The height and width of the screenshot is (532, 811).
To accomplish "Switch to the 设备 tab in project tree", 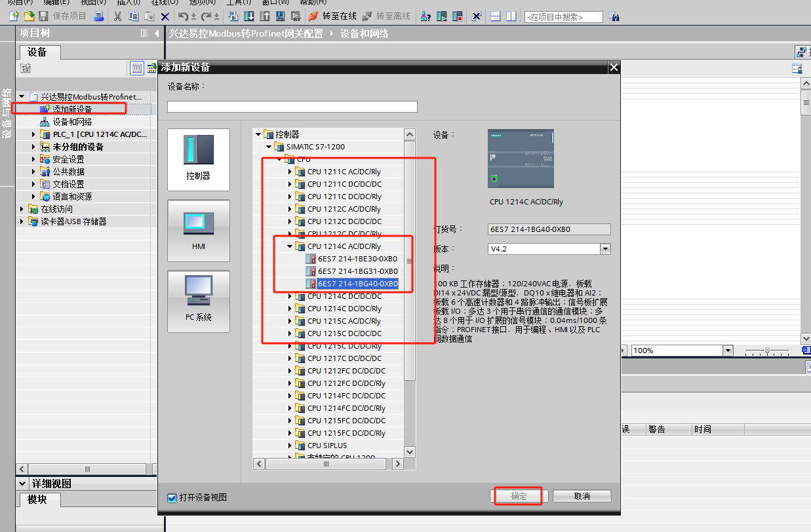I will [x=37, y=52].
